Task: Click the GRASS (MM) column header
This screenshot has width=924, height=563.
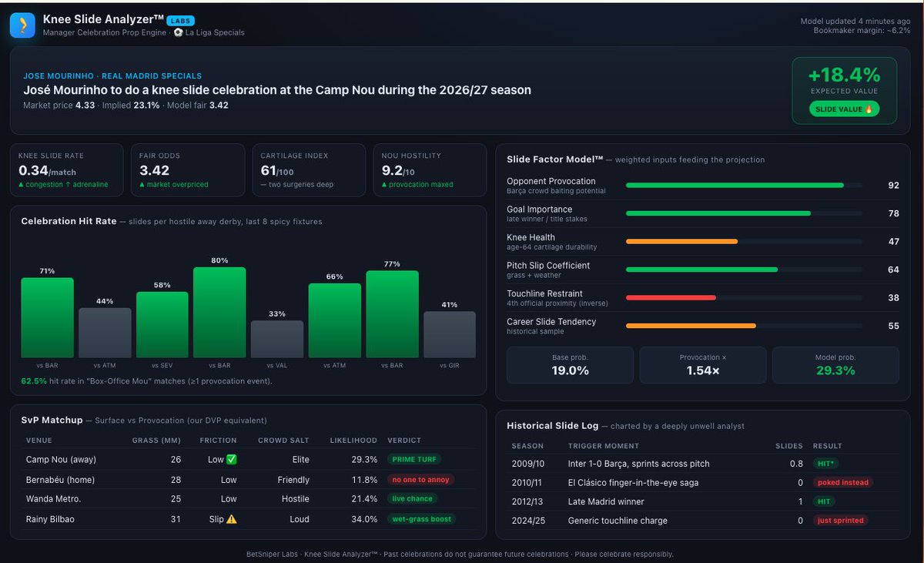Action: click(x=156, y=441)
